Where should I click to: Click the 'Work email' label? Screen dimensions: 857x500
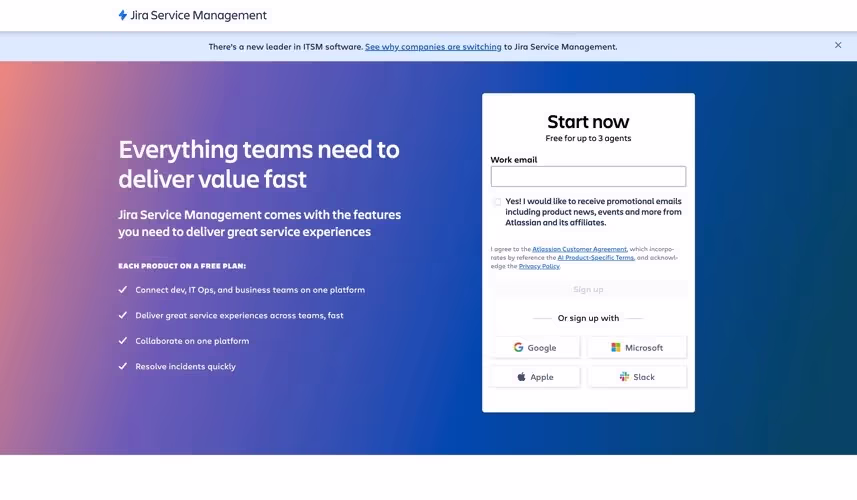pos(514,160)
